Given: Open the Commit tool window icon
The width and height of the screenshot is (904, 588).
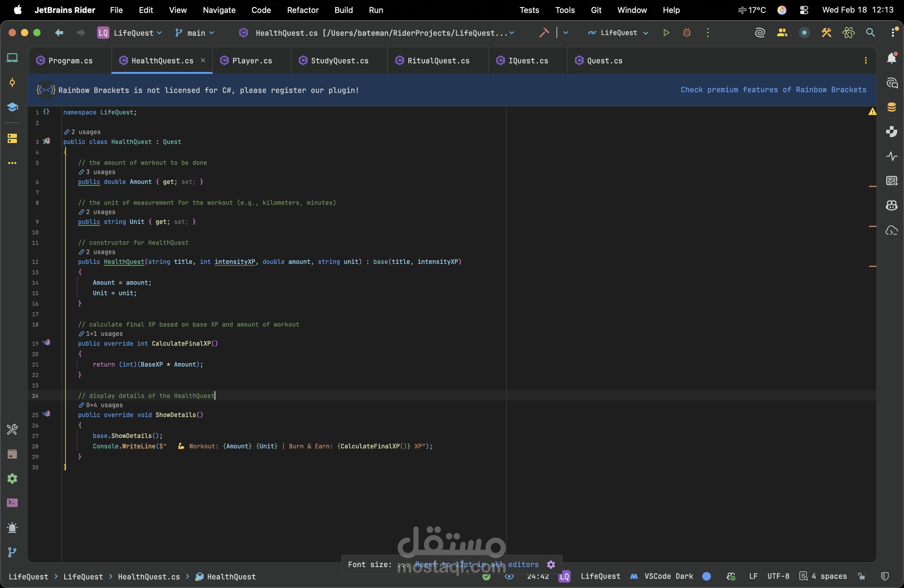Looking at the screenshot, I should pos(12,82).
